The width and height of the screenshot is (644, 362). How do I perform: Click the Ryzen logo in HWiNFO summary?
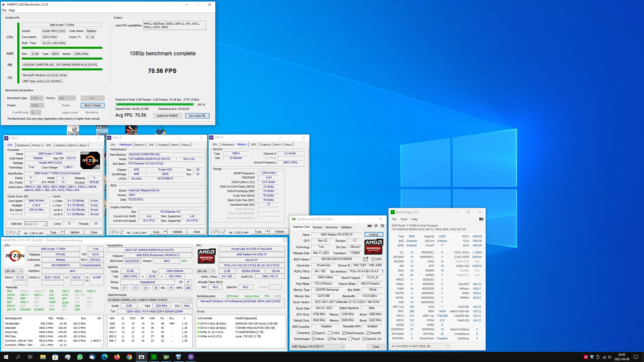[15, 256]
